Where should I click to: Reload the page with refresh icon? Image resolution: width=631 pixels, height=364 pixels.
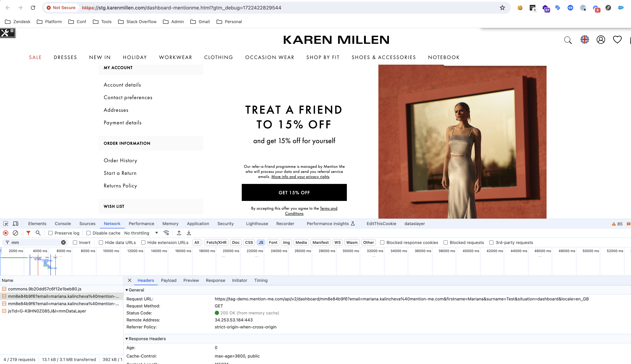point(33,8)
